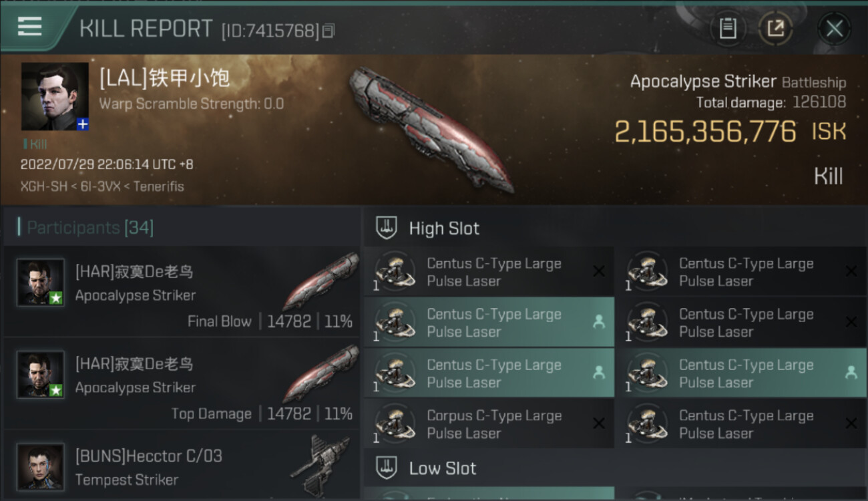Click the High Slot section header
Viewport: 868px width, 501px height.
pyautogui.click(x=444, y=228)
